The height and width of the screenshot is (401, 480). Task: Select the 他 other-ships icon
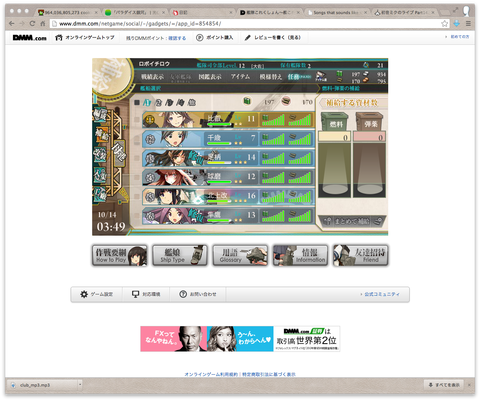(x=192, y=102)
